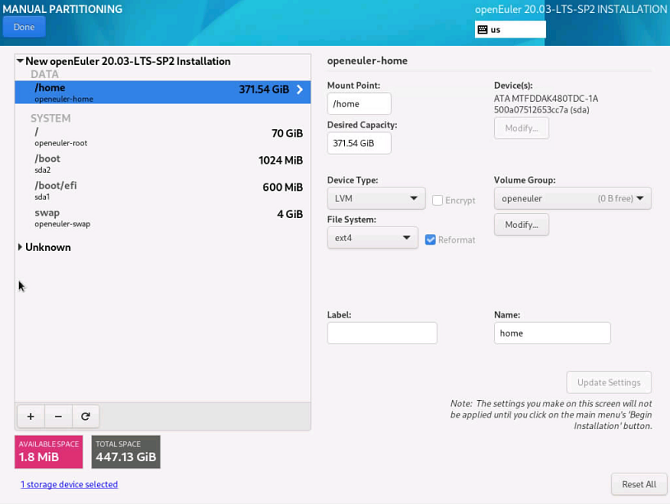Open the File System ext4 dropdown
Screen dimensions: 670x504
[372, 238]
